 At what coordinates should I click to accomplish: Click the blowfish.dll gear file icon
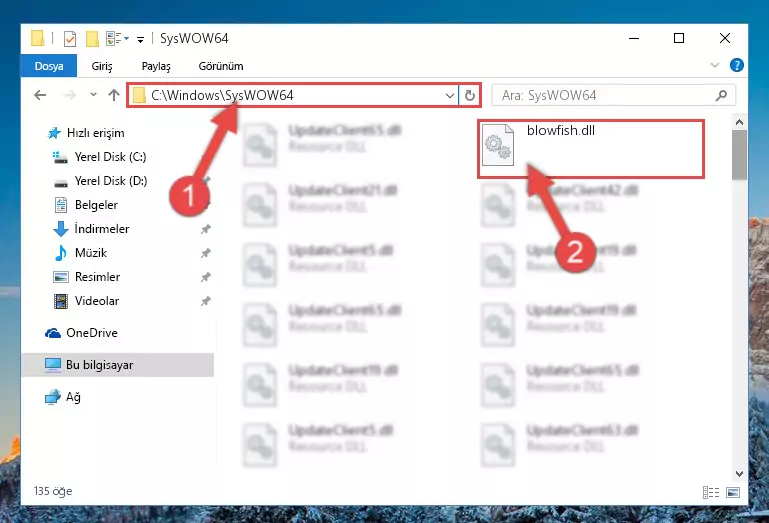[x=498, y=145]
